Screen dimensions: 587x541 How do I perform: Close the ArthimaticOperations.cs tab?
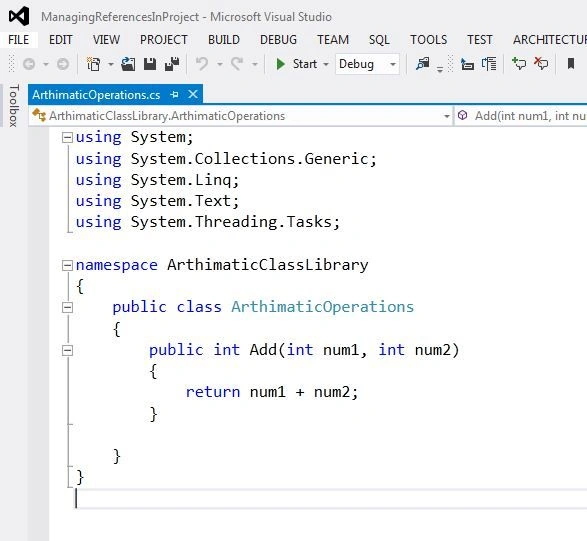click(x=193, y=94)
